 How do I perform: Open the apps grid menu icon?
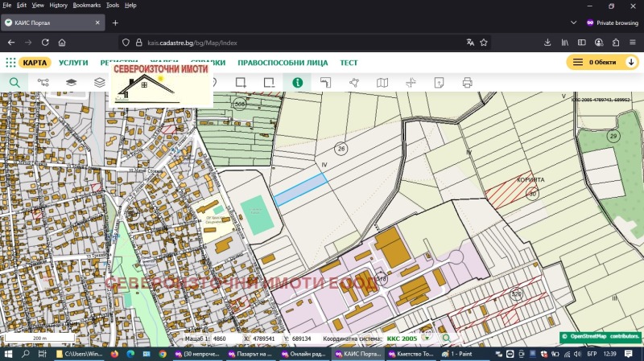click(x=10, y=63)
